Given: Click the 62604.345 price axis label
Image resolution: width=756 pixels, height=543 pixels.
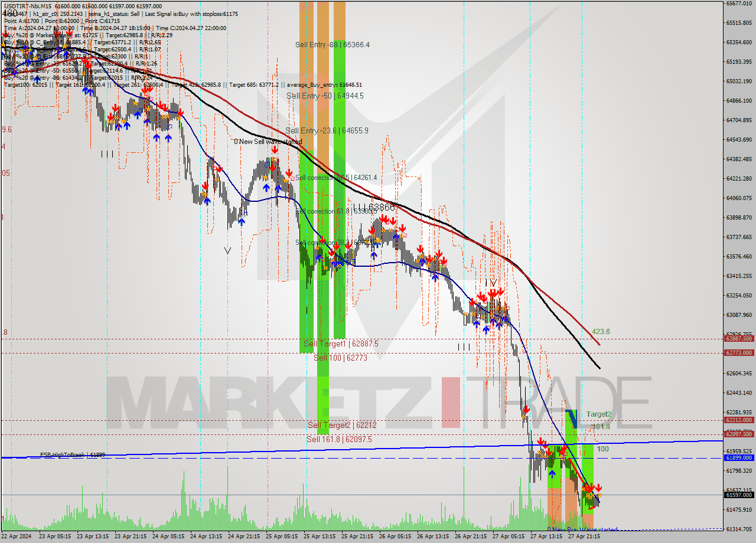Looking at the screenshot, I should [x=739, y=374].
